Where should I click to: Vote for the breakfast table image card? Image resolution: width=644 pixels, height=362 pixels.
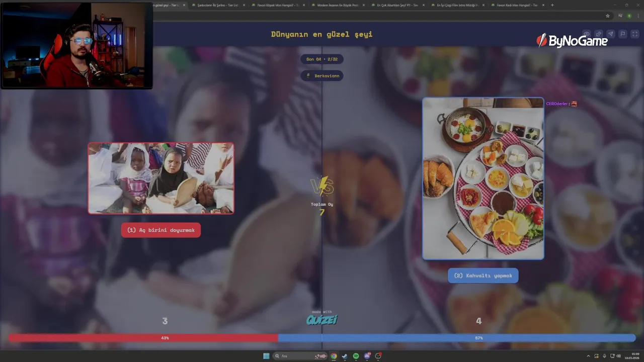pos(483,178)
